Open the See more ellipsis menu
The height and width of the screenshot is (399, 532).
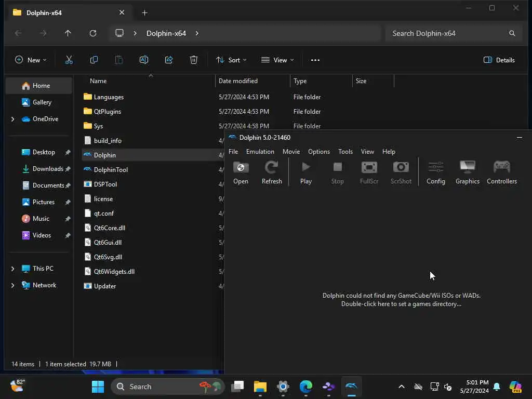[315, 60]
